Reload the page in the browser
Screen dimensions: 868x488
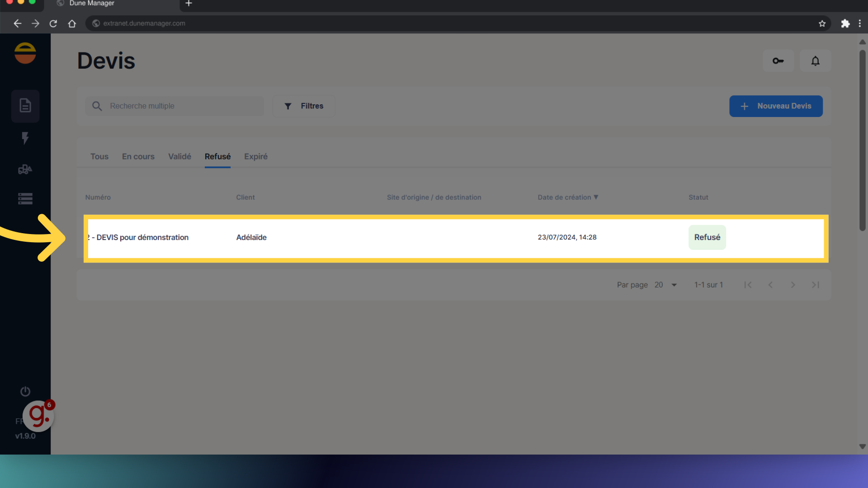pyautogui.click(x=53, y=23)
